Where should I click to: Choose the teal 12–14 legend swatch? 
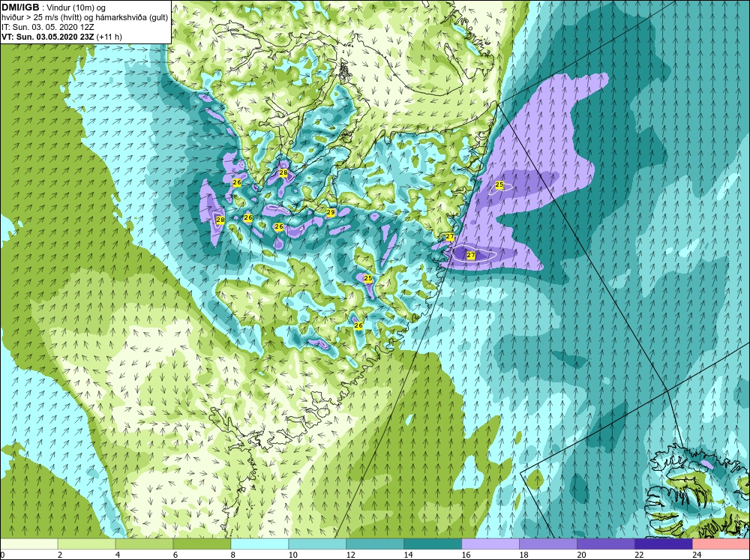(374, 544)
